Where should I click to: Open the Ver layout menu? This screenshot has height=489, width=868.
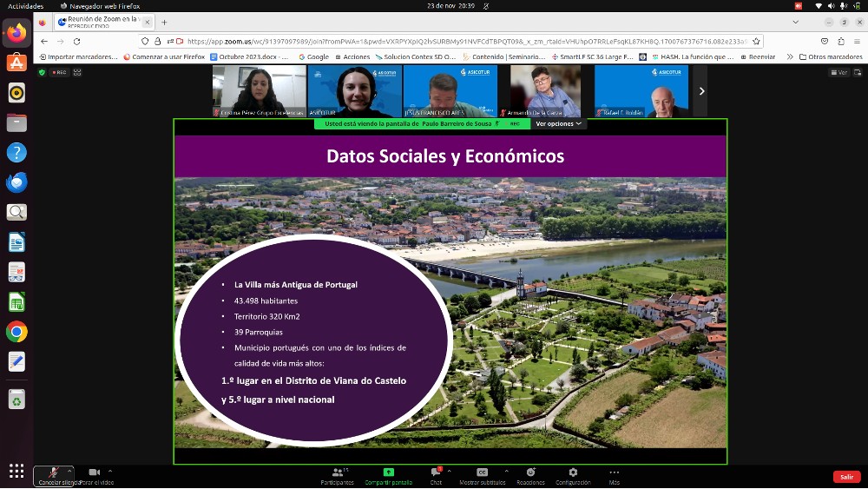click(840, 73)
